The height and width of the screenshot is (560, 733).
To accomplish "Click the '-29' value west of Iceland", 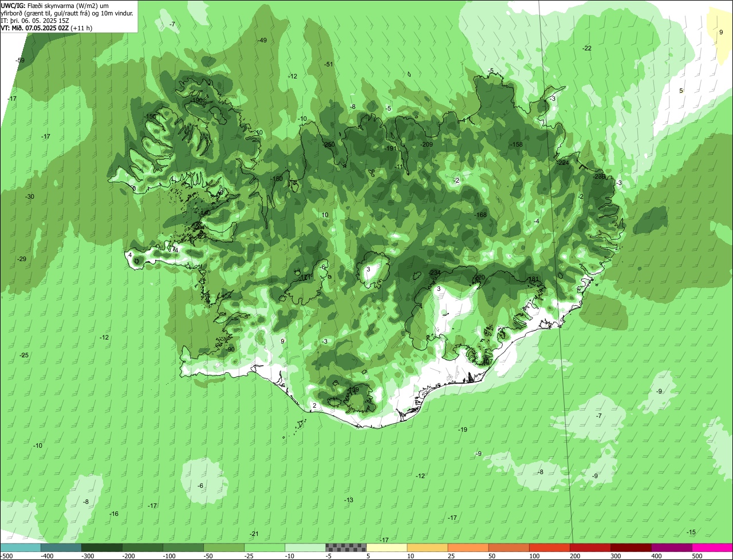I will [x=22, y=259].
